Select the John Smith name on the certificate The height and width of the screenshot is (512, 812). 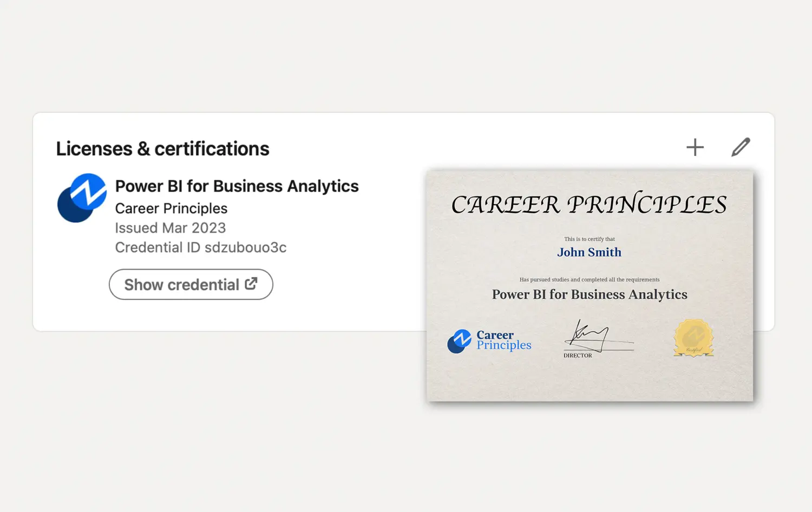[x=589, y=252]
